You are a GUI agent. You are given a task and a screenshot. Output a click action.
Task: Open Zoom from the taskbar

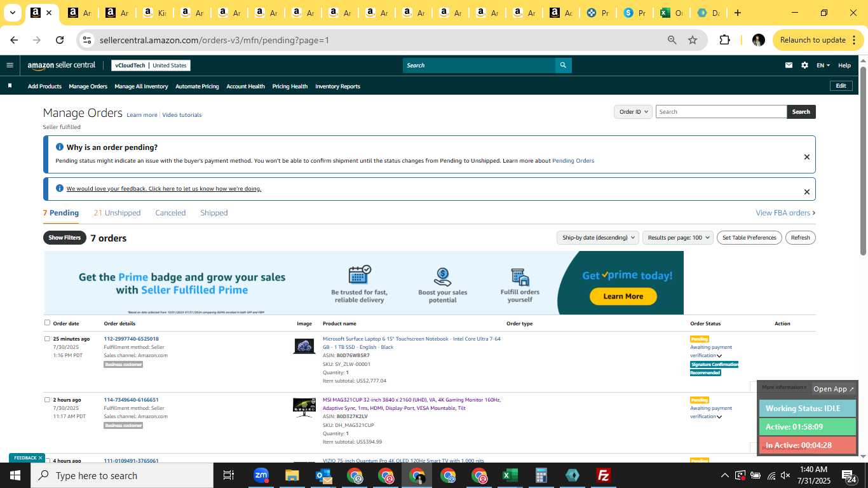pos(261,475)
